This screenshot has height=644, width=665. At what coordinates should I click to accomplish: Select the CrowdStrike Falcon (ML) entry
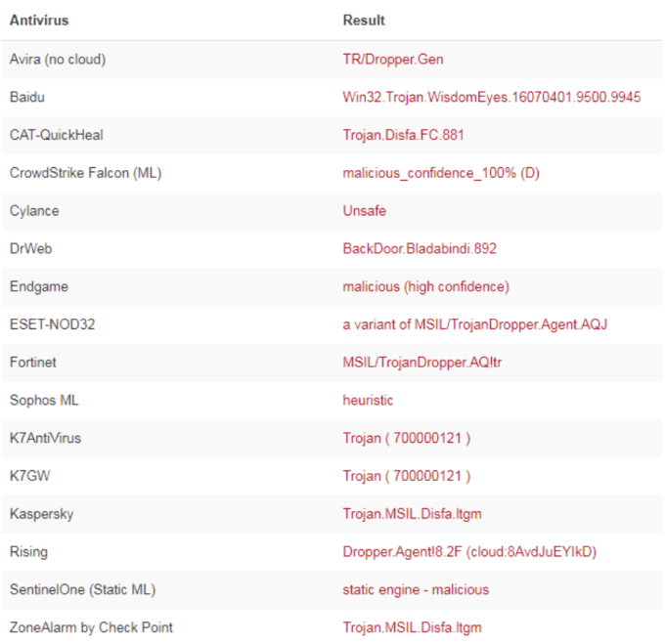pos(85,173)
